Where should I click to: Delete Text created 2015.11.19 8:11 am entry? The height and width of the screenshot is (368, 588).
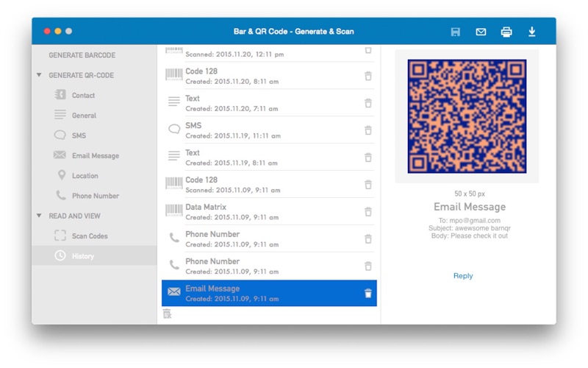(368, 158)
